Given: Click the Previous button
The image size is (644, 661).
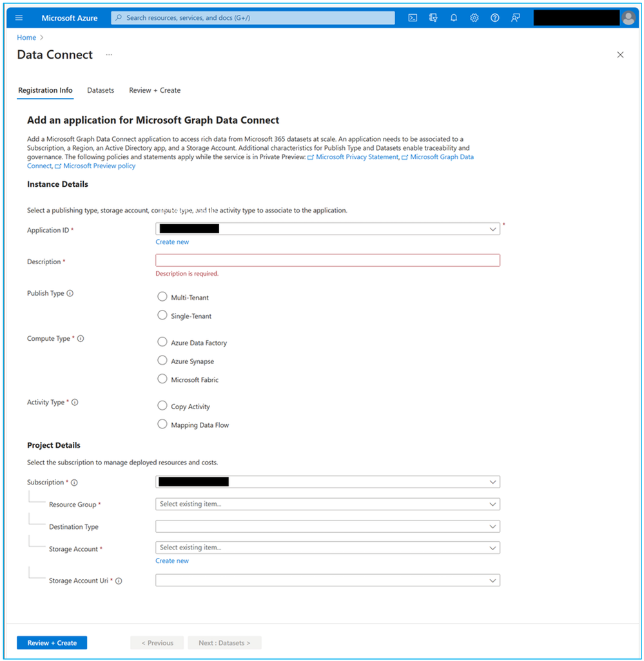Looking at the screenshot, I should [x=157, y=643].
